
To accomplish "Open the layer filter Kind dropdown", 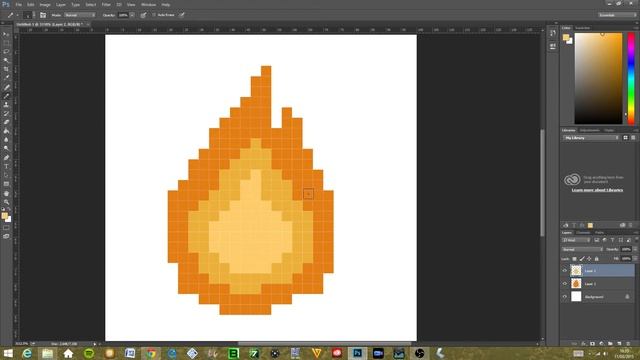I will point(576,240).
